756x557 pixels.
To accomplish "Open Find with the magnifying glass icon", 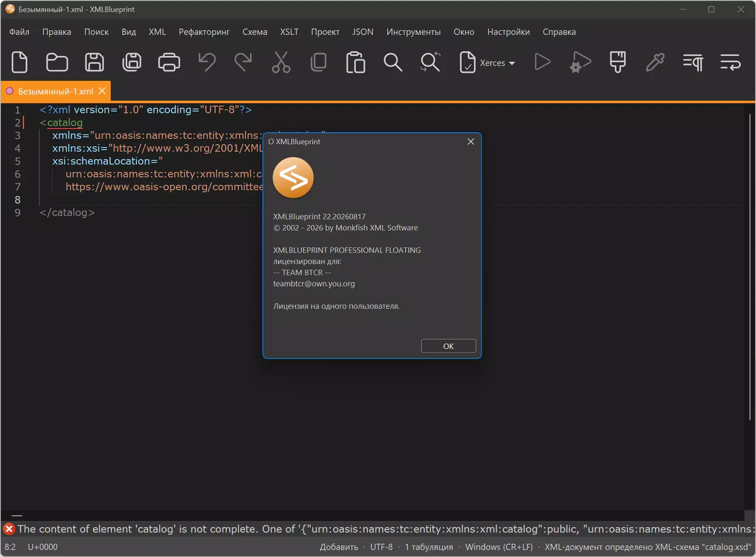I will pos(393,62).
